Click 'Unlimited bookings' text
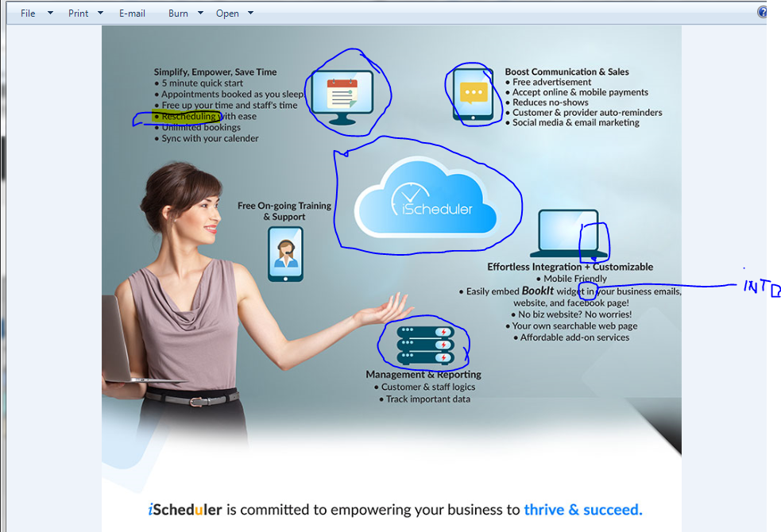The height and width of the screenshot is (532, 781). [x=201, y=127]
